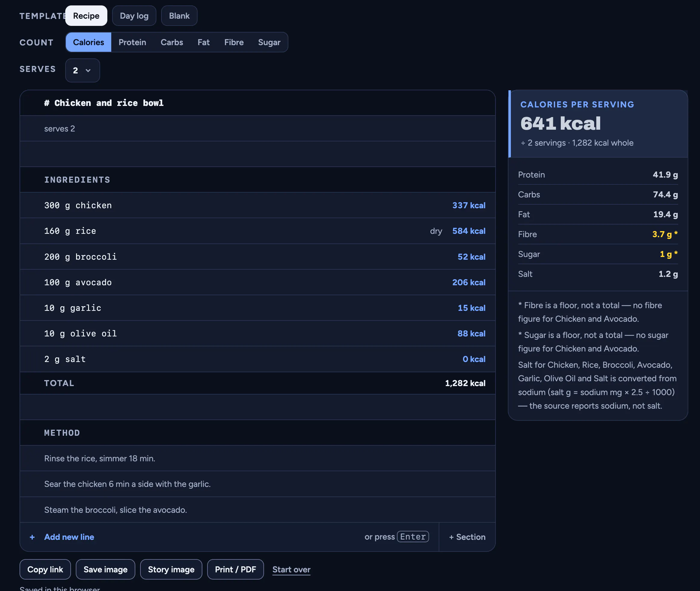Switch count to Sugar
The image size is (700, 591).
269,42
